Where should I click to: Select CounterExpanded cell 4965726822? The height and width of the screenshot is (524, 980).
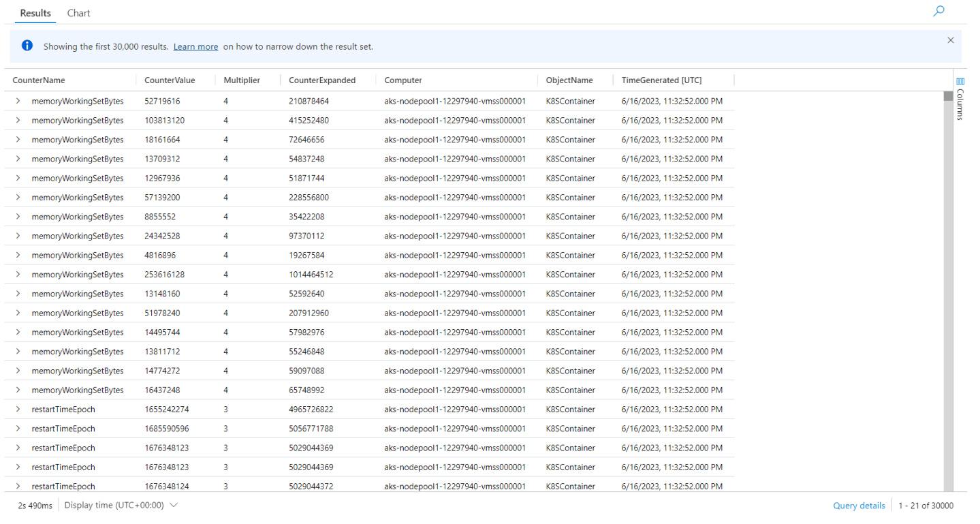[x=311, y=410]
